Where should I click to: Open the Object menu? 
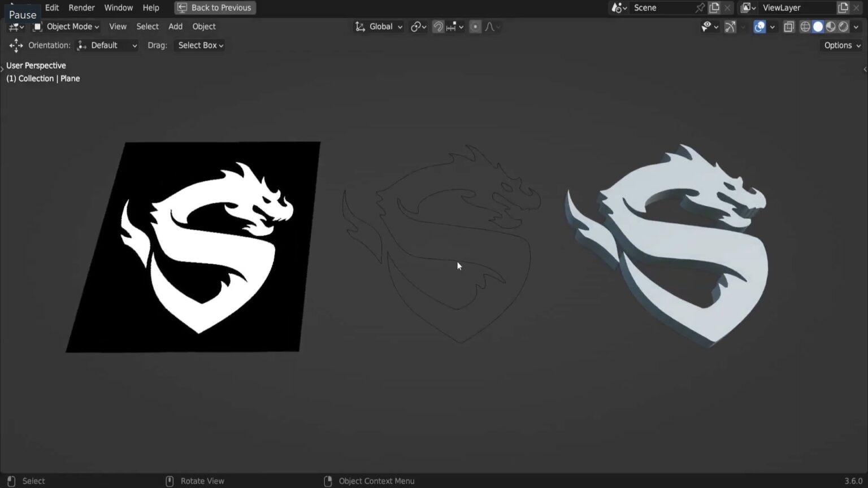click(203, 26)
